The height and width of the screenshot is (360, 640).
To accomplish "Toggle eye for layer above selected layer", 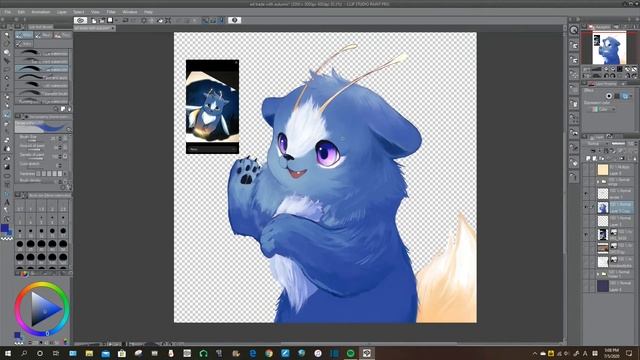I will (x=586, y=193).
